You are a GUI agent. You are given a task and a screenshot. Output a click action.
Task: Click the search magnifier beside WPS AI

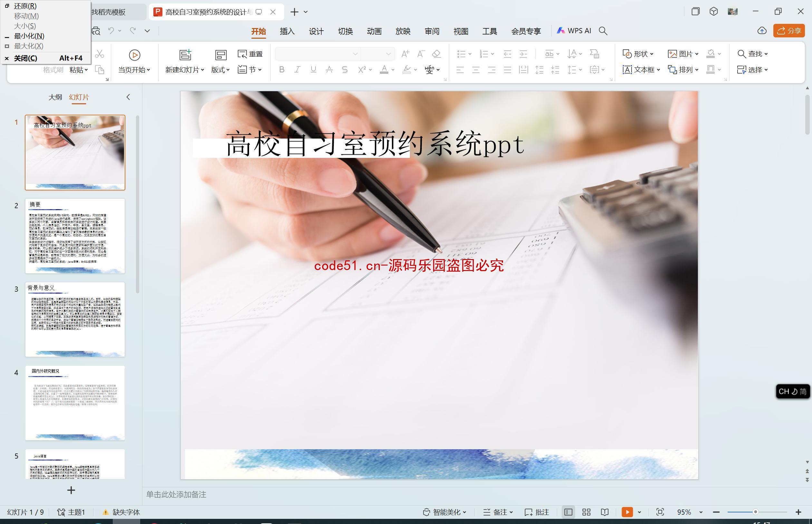click(603, 31)
